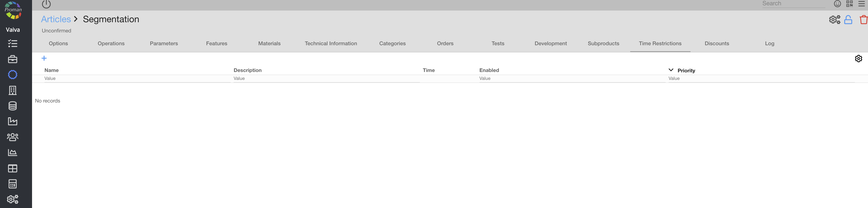
Task: Click the red trash delete icon
Action: coord(863,20)
